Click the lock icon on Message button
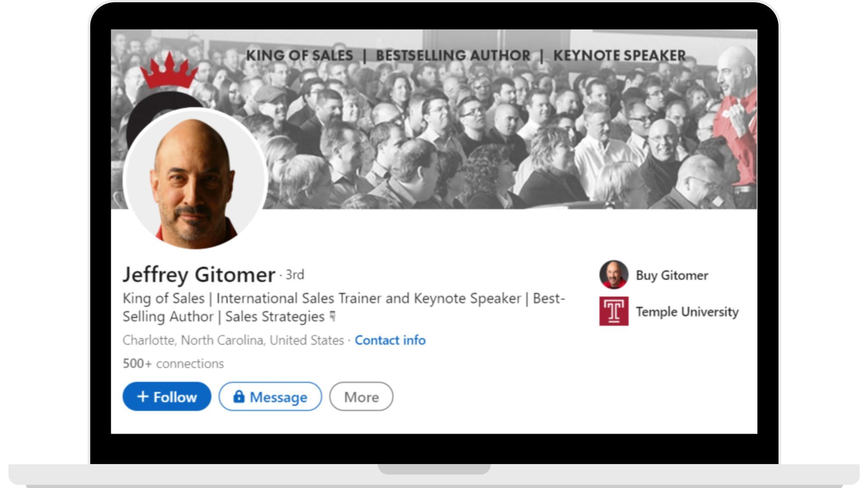The height and width of the screenshot is (488, 868). [x=240, y=397]
